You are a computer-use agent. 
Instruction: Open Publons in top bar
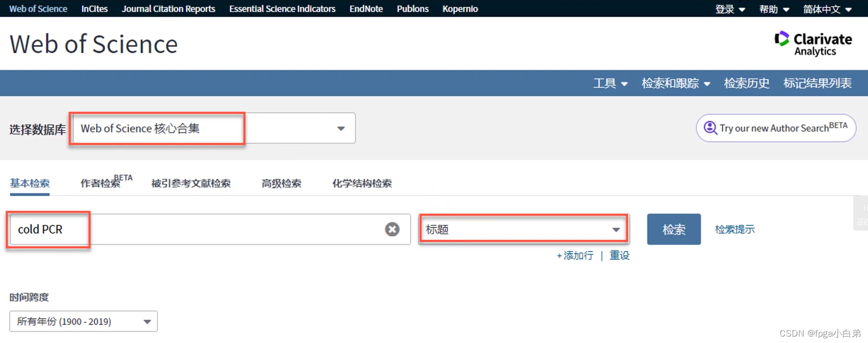coord(412,9)
